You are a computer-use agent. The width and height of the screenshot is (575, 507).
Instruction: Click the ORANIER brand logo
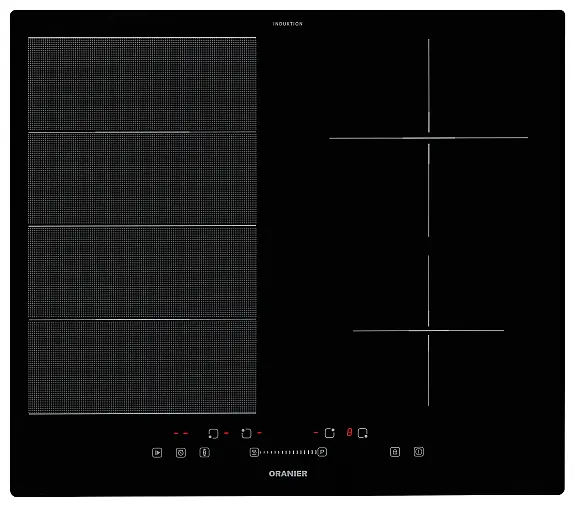[x=288, y=474]
